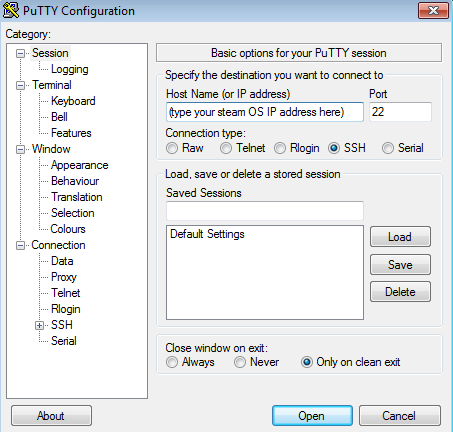Screen dimensions: 453x432
Task: Expand the SSH tree node
Action: 40,325
